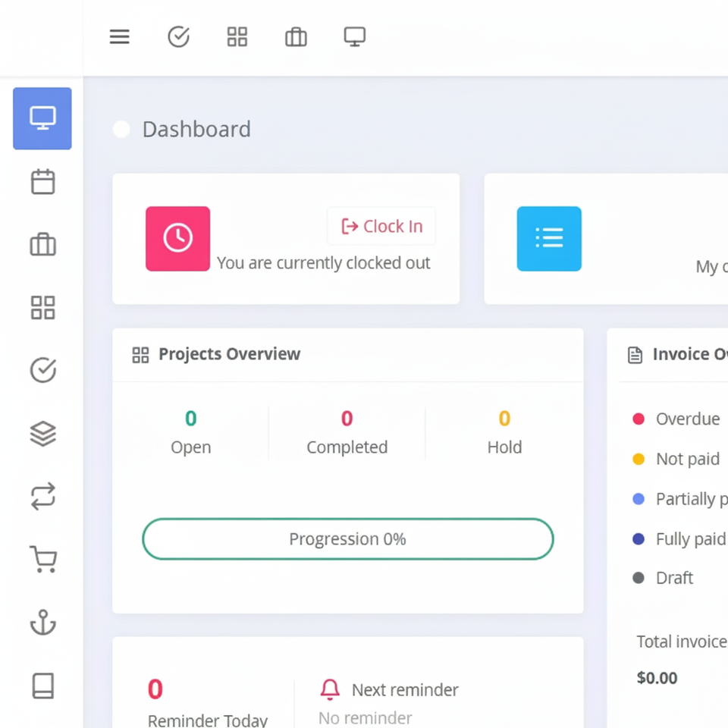The image size is (728, 728).
Task: Open the calendar icon in sidebar
Action: (x=42, y=181)
